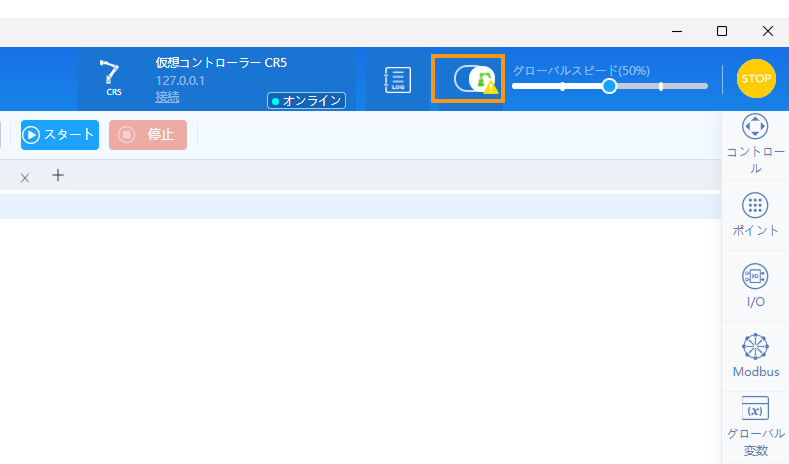Viewport: 789px width, 464px height.
Task: Close the current program tab
Action: [x=25, y=178]
